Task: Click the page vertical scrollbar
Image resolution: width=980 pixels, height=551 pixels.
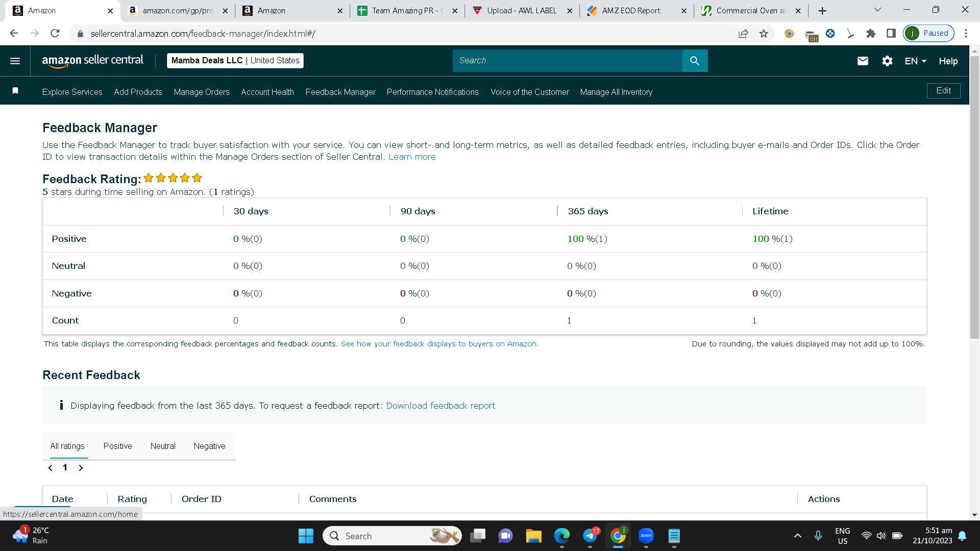Action: (x=974, y=197)
